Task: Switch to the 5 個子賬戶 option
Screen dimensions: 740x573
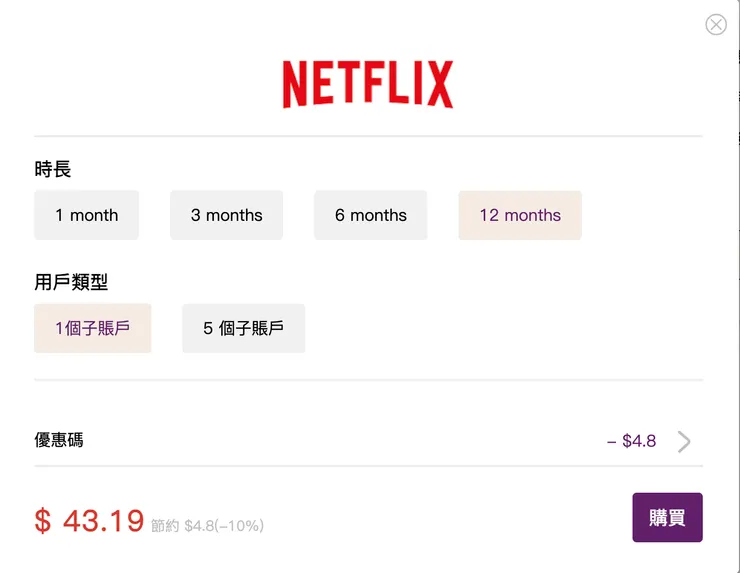Action: click(244, 328)
